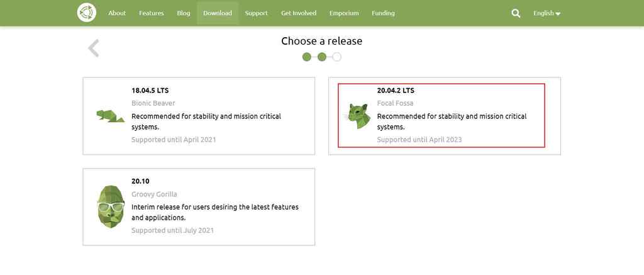Click the Focal Fossa mascot image

coord(358,116)
